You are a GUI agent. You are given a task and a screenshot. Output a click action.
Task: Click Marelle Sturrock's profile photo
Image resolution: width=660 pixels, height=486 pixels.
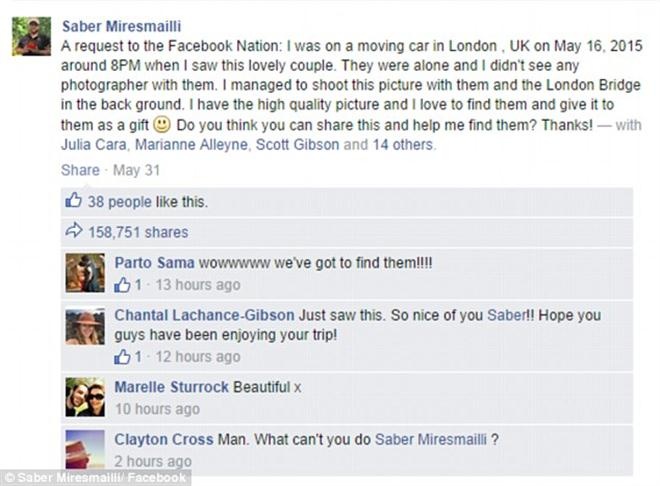point(84,397)
